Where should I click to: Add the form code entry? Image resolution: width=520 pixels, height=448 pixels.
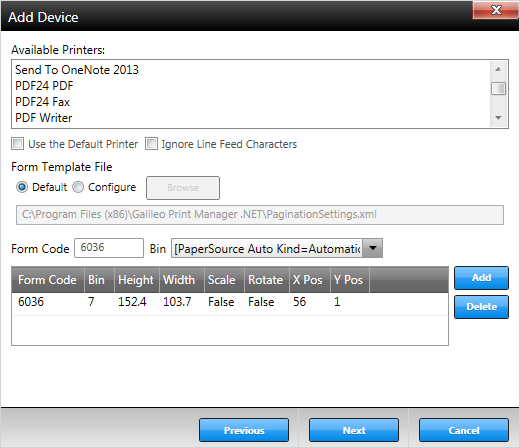tap(481, 278)
